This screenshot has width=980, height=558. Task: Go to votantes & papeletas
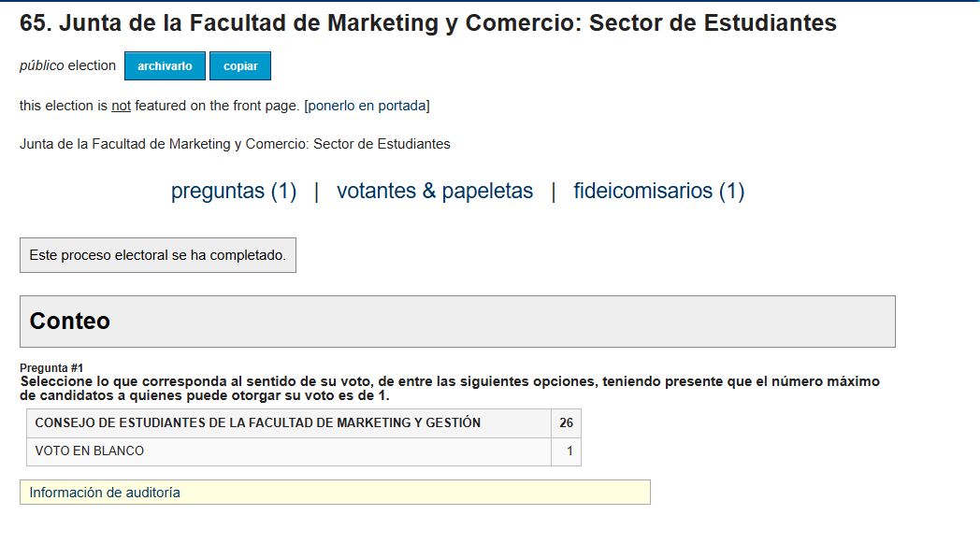435,191
